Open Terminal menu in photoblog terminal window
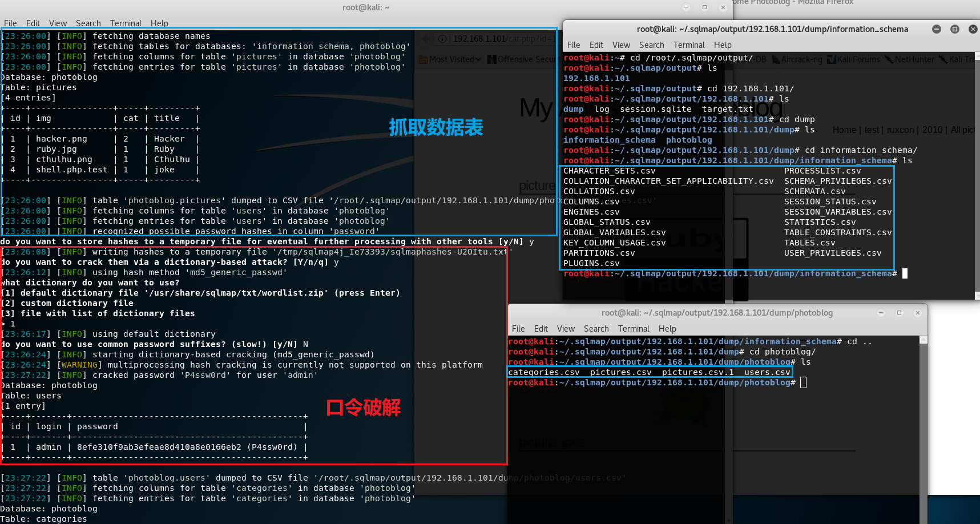The width and height of the screenshot is (980, 524). pyautogui.click(x=634, y=329)
